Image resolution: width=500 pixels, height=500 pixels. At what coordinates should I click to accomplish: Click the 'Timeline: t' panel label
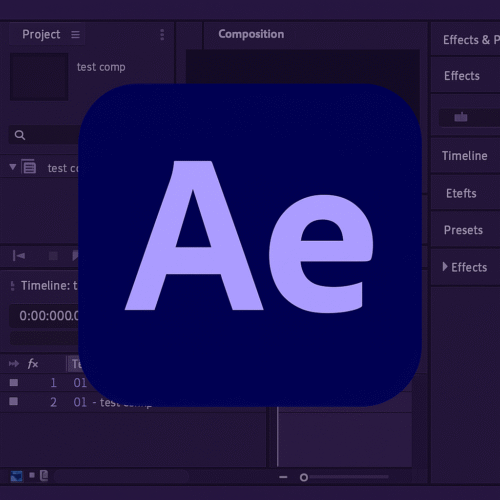pos(49,286)
